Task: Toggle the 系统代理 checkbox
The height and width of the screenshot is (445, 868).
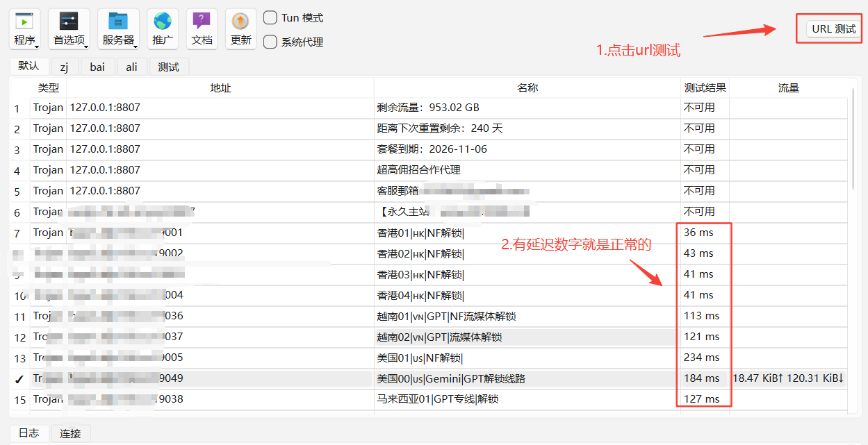Action: click(x=270, y=42)
